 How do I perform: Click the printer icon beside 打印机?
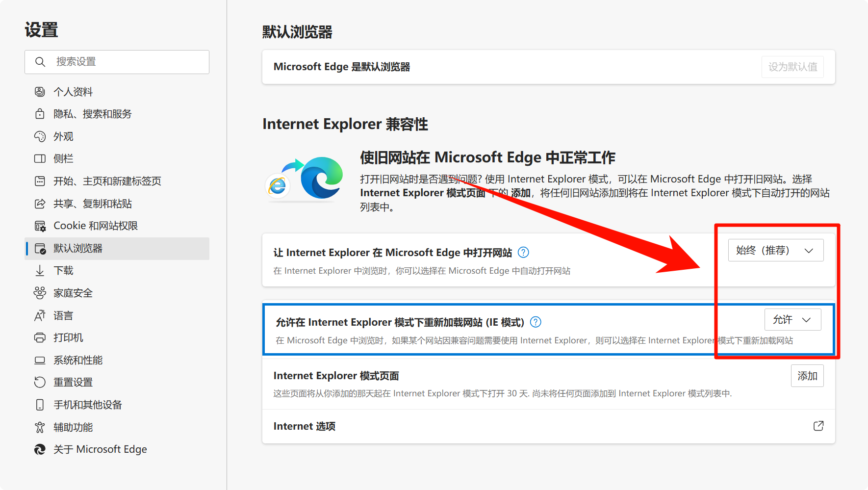[40, 337]
